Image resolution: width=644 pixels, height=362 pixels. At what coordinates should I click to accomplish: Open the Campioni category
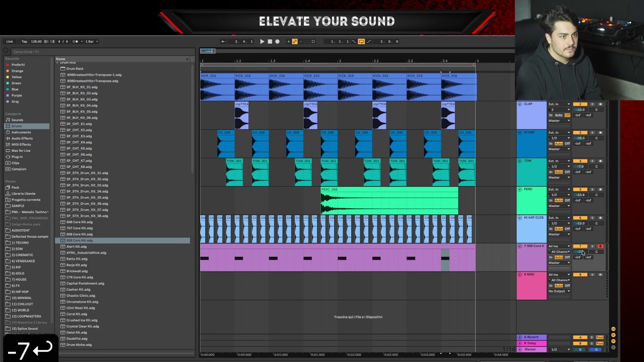point(19,169)
